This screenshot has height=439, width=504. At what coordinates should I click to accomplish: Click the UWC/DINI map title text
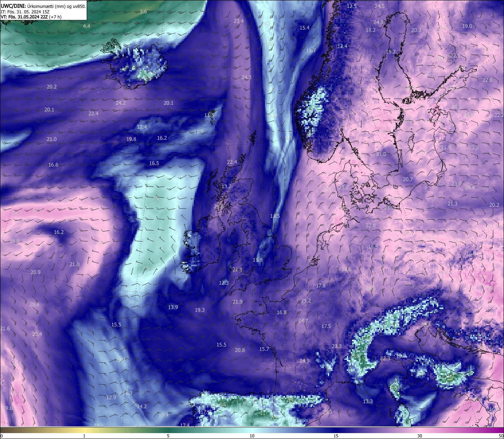43,6
